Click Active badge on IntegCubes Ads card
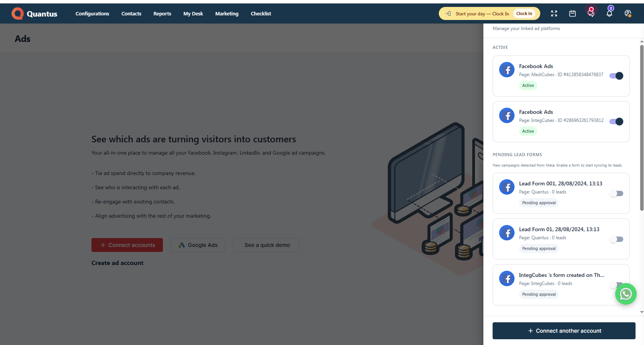The width and height of the screenshot is (644, 345). (x=528, y=131)
